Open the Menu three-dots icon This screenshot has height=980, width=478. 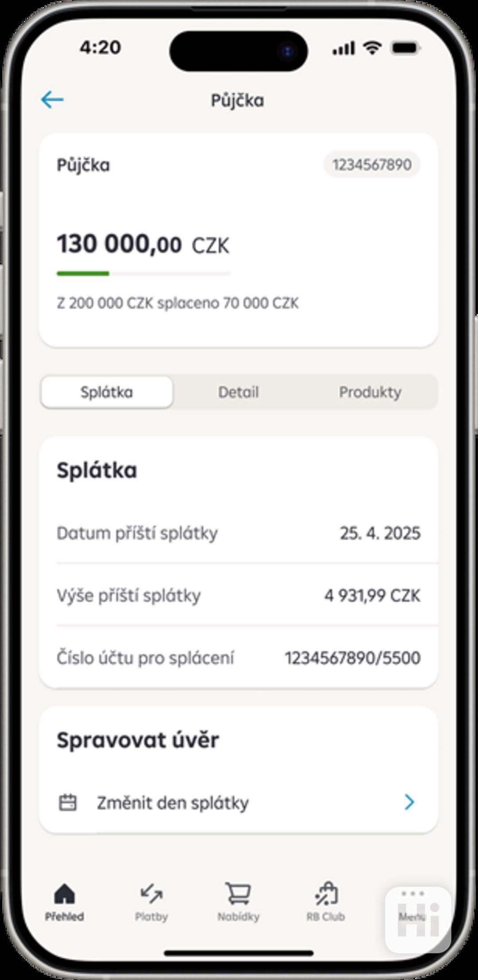click(412, 893)
